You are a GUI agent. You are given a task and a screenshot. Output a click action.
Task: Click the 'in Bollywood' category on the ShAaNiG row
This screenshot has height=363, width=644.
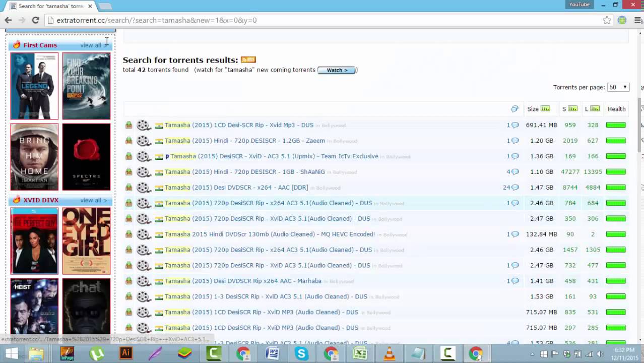(342, 172)
